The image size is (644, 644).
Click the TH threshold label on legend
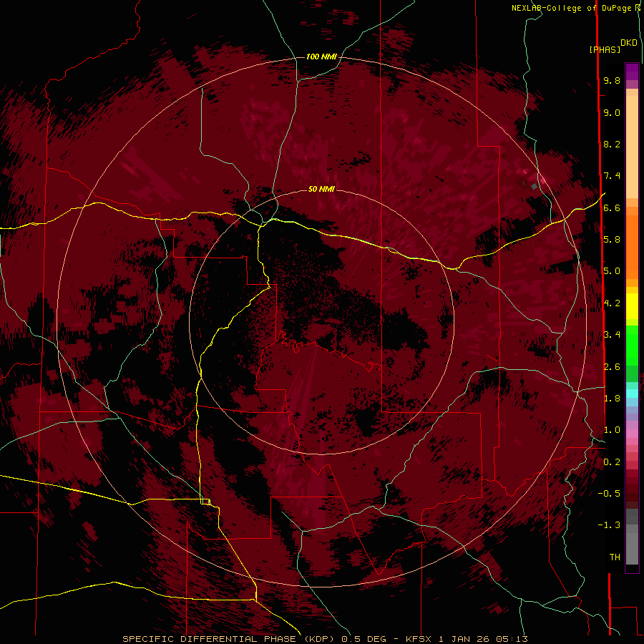pyautogui.click(x=615, y=557)
